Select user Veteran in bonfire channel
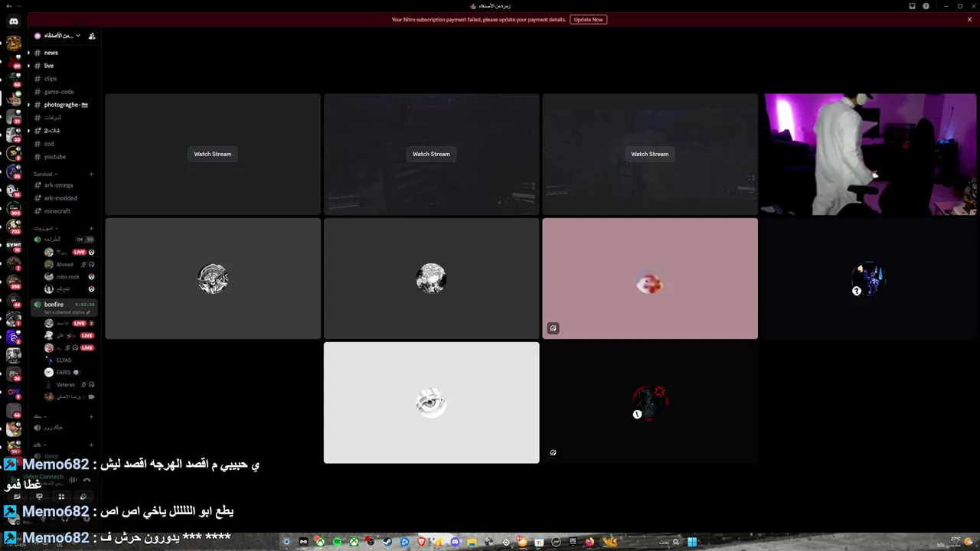Screen dimensions: 980x551 tap(69, 385)
